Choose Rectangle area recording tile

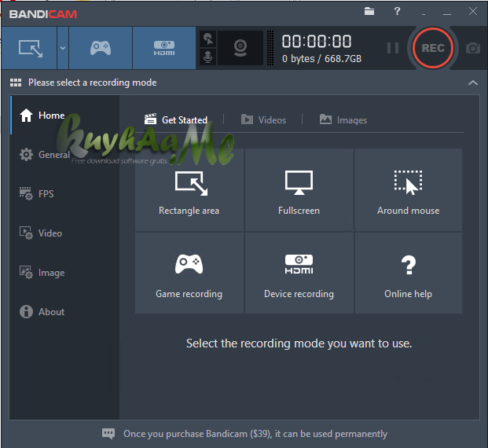tap(189, 190)
